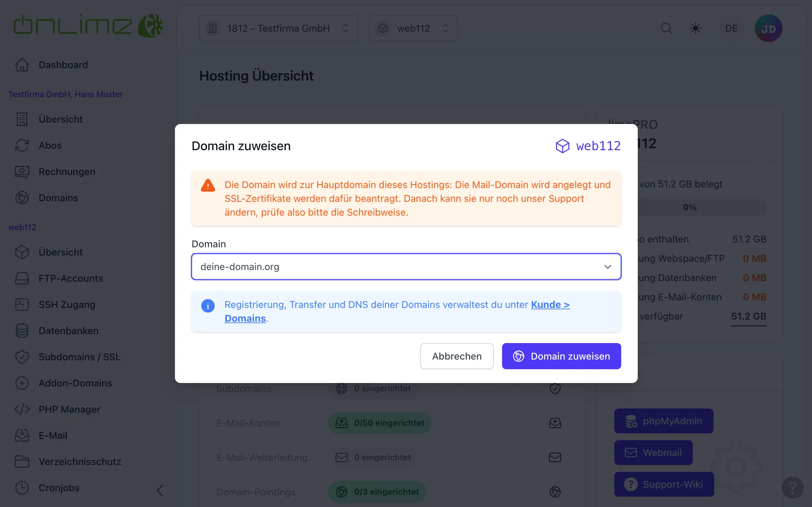Screen dimensions: 812x507
Task: Click the Abbrechen button
Action: [457, 356]
